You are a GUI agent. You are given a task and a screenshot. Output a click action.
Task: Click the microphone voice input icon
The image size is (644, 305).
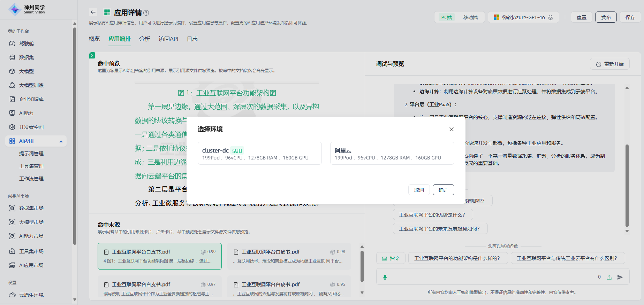tap(385, 277)
